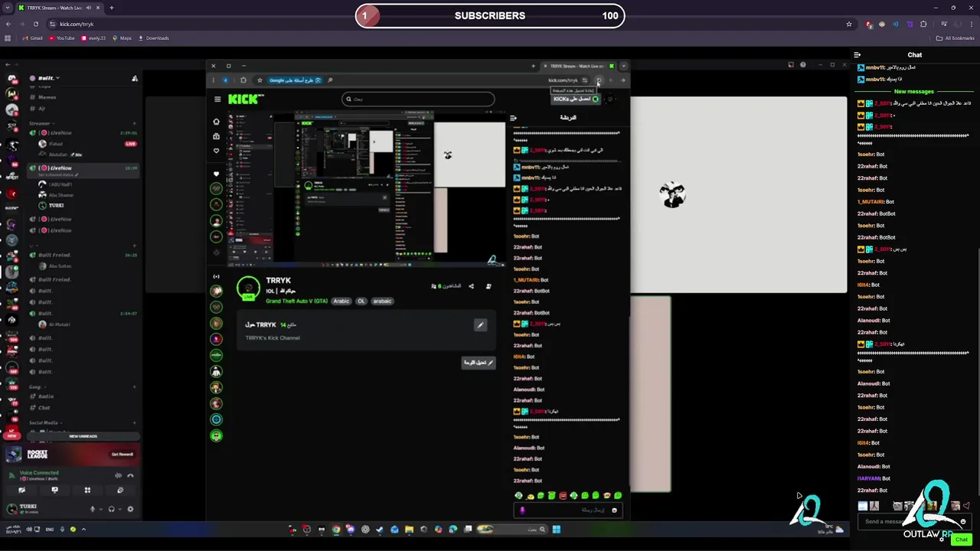
Task: Open Home icon in mirrored Kick sidebar
Action: (216, 122)
